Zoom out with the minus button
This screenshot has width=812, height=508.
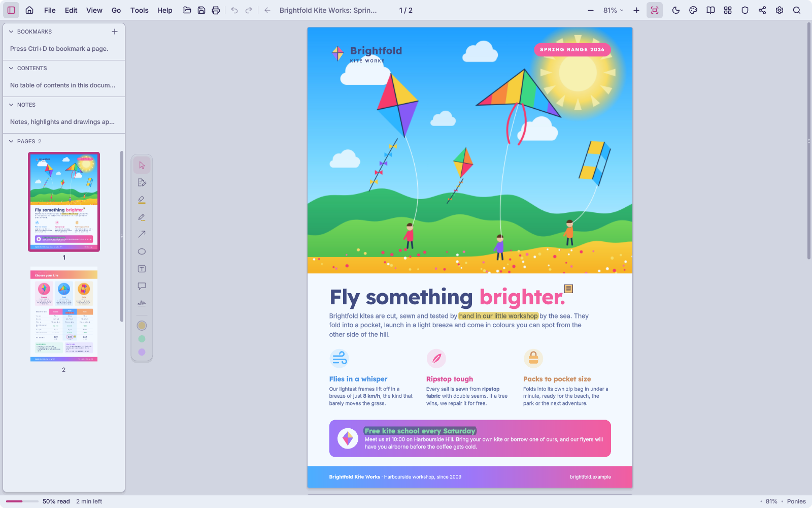click(x=591, y=10)
